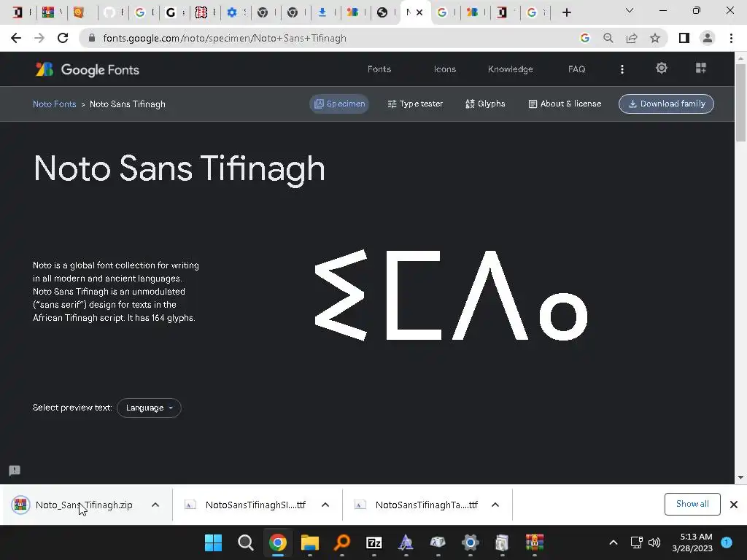Switch to the Glyphs tab
The height and width of the screenshot is (560, 747).
[485, 104]
